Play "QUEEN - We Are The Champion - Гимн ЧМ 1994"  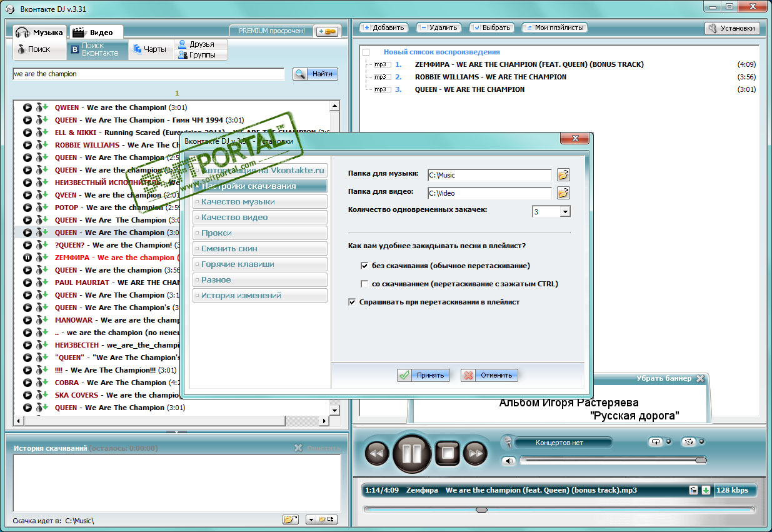point(28,120)
